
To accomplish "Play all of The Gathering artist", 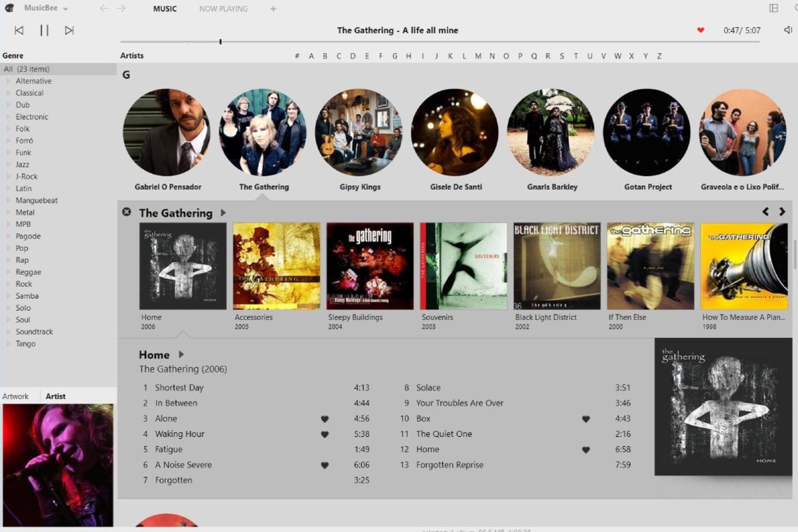I will pyautogui.click(x=223, y=213).
